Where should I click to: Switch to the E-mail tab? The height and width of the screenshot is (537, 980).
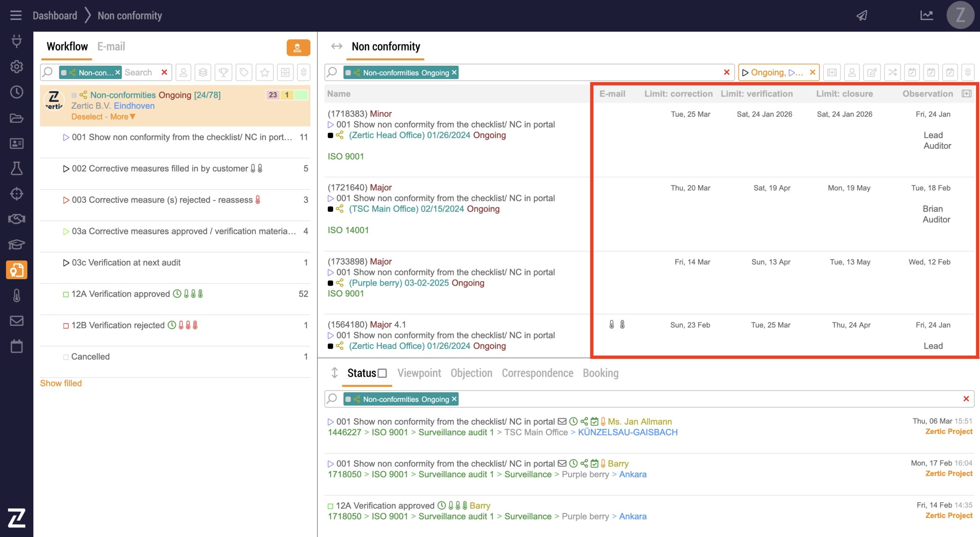(x=111, y=47)
